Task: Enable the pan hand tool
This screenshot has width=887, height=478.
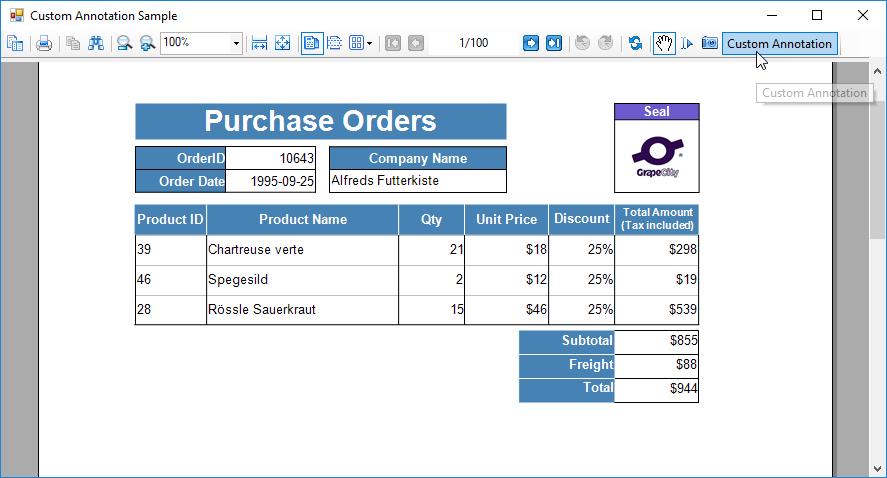Action: (664, 43)
